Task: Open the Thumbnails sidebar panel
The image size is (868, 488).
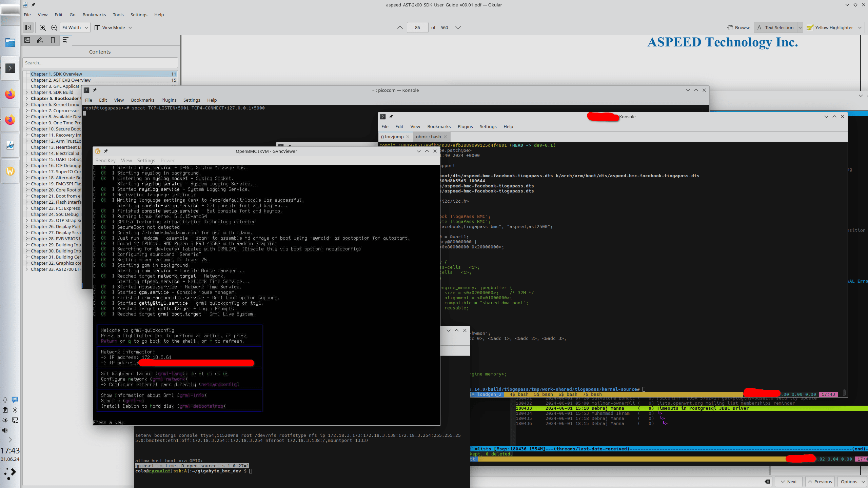Action: (27, 40)
